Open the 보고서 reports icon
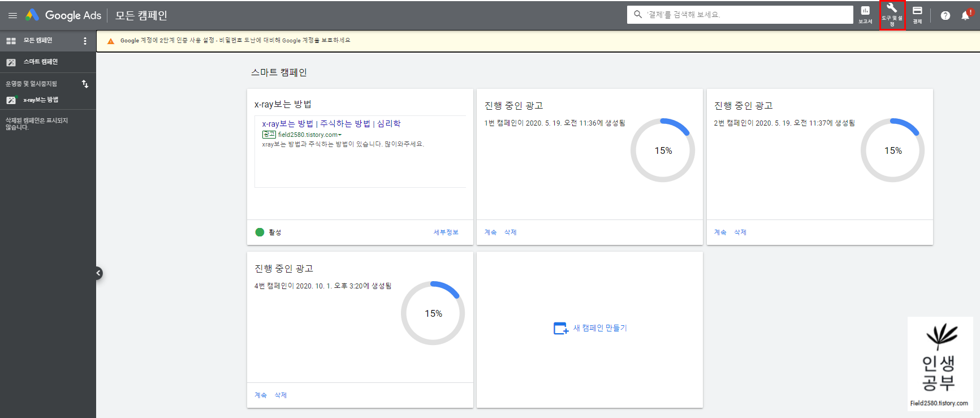980x418 pixels. [865, 15]
